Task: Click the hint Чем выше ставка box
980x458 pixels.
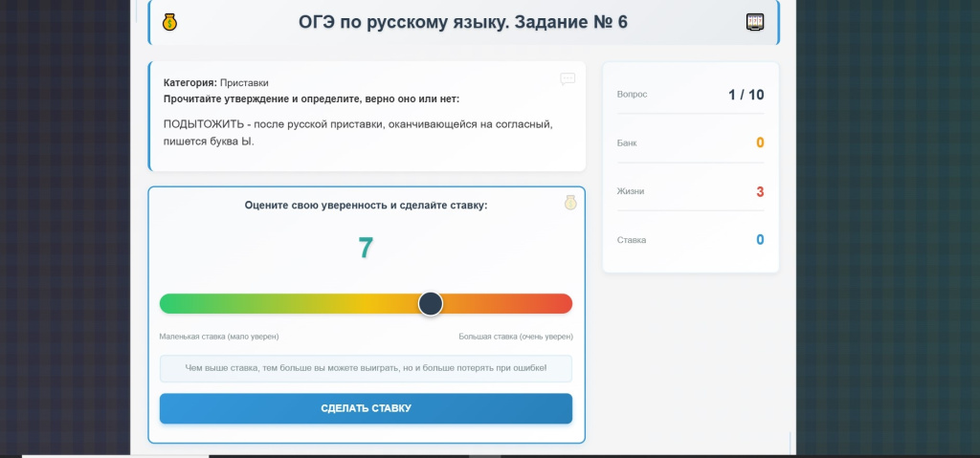Action: 366,368
